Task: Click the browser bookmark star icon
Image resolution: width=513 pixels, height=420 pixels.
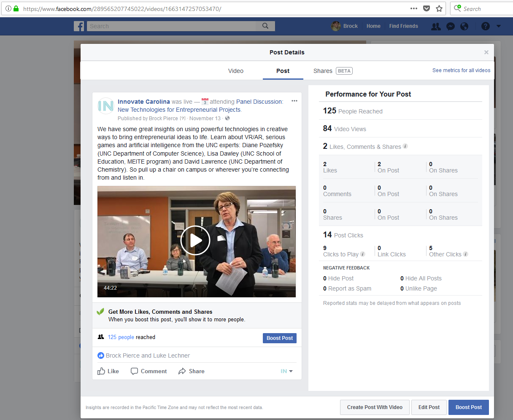Action: point(439,8)
